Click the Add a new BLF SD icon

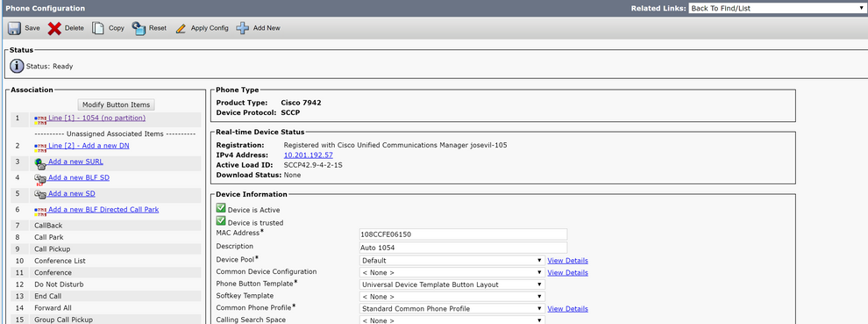point(40,180)
